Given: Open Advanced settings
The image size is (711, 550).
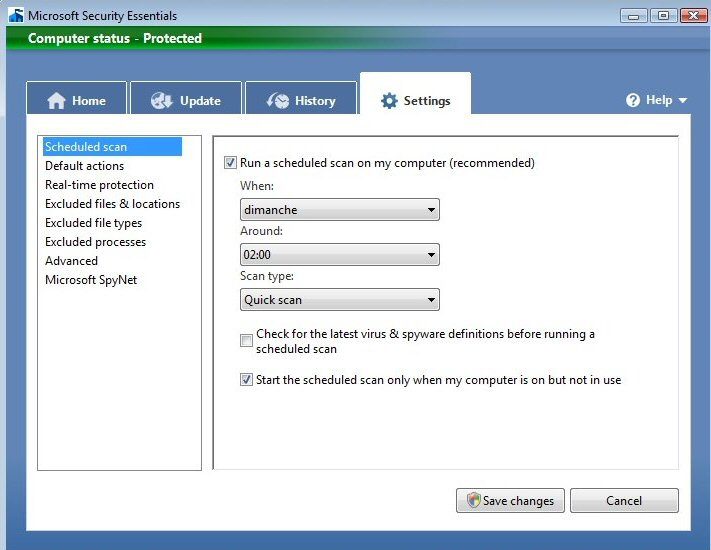Looking at the screenshot, I should [x=71, y=261].
